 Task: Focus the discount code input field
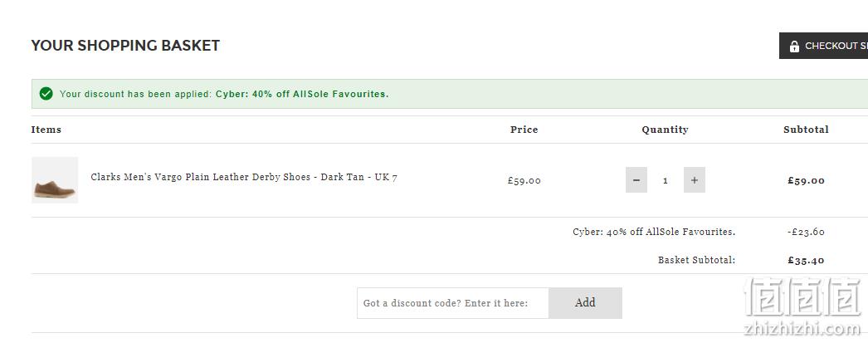click(453, 303)
